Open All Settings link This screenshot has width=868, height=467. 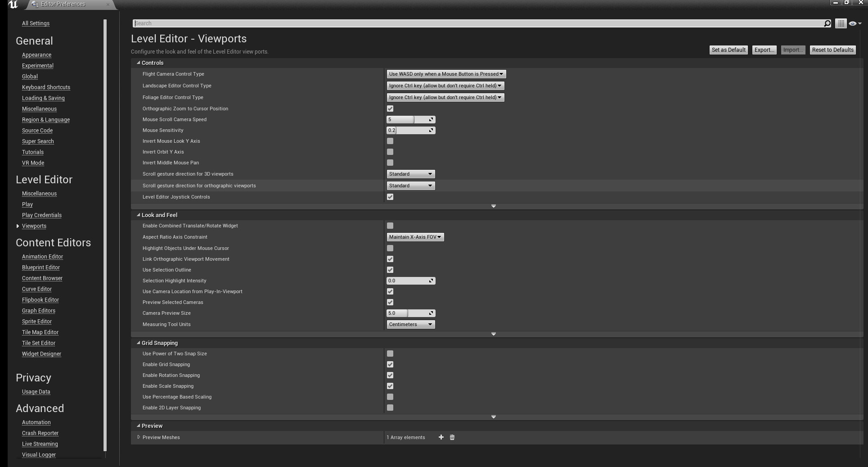(36, 23)
